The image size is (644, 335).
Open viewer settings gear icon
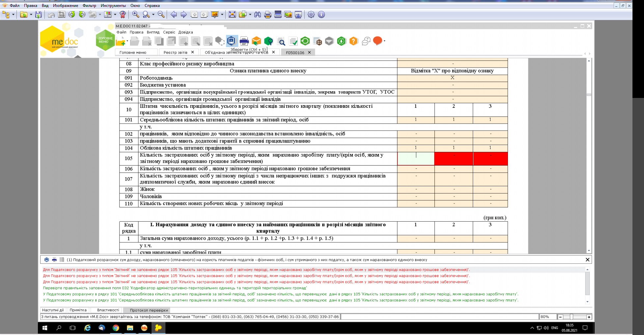point(311,15)
